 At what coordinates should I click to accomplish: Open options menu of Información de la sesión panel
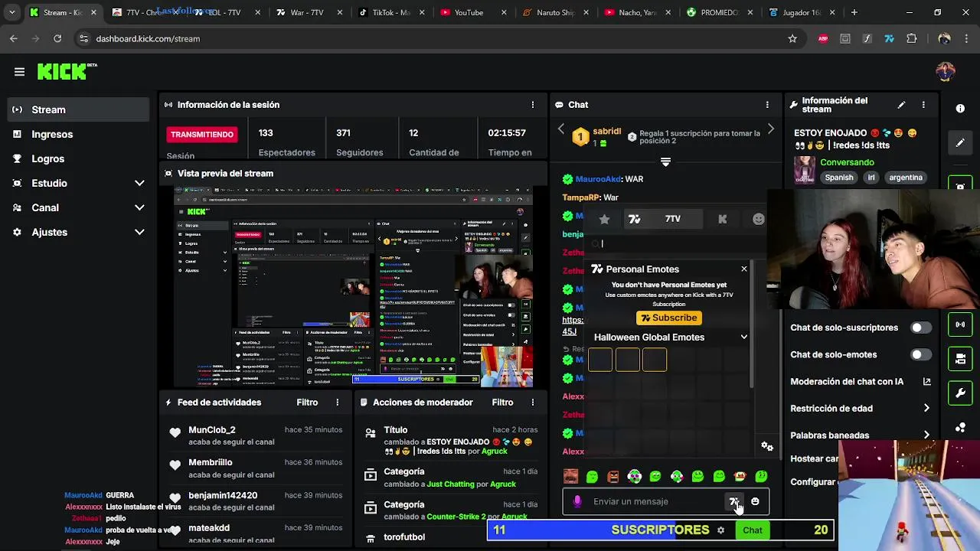tap(533, 105)
